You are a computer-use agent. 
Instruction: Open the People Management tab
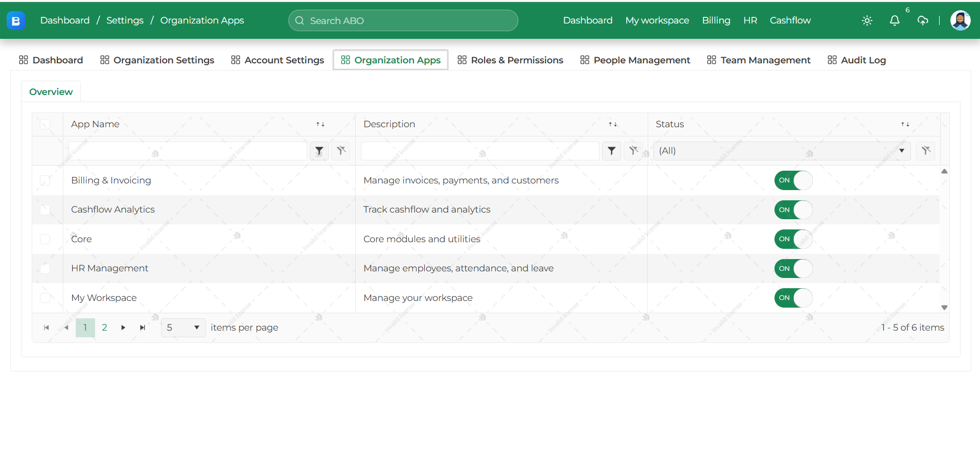[635, 60]
